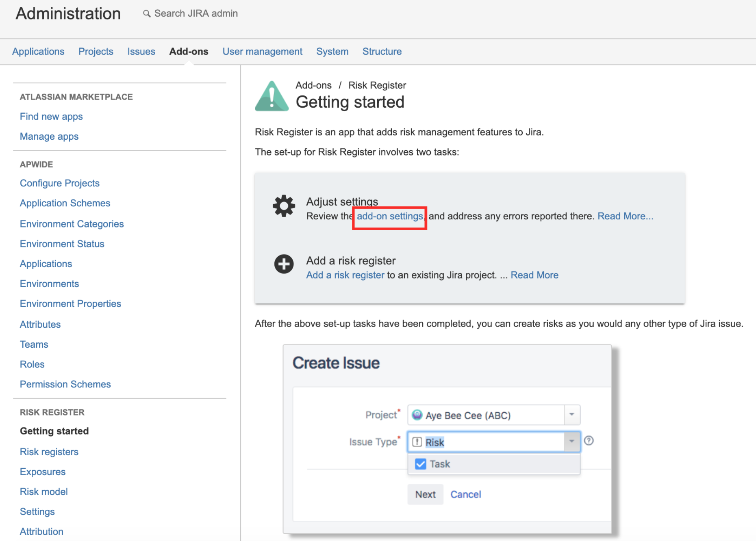756x541 pixels.
Task: Open the User management tab
Action: click(262, 52)
